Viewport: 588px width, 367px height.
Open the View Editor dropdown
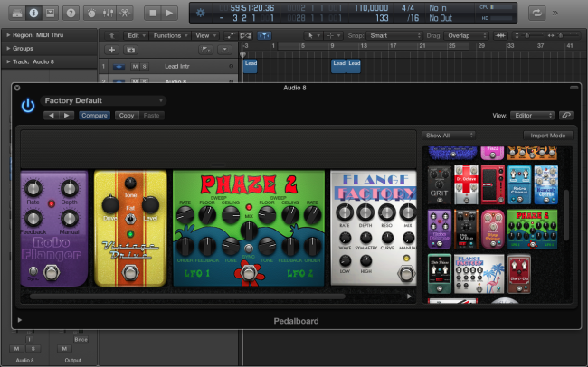pos(532,116)
